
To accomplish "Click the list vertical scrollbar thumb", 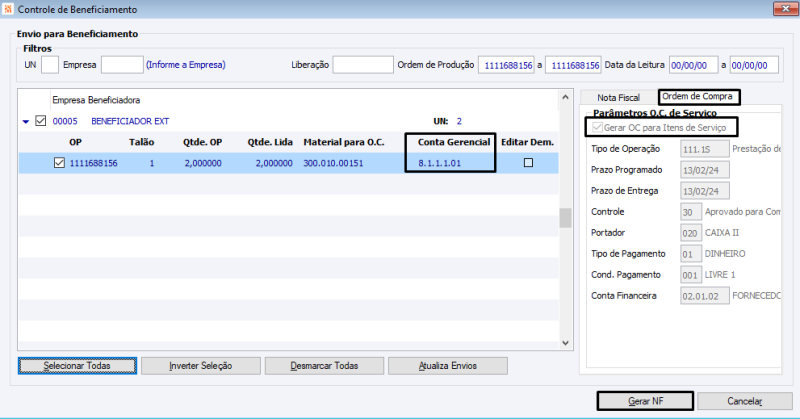I will pyautogui.click(x=565, y=218).
